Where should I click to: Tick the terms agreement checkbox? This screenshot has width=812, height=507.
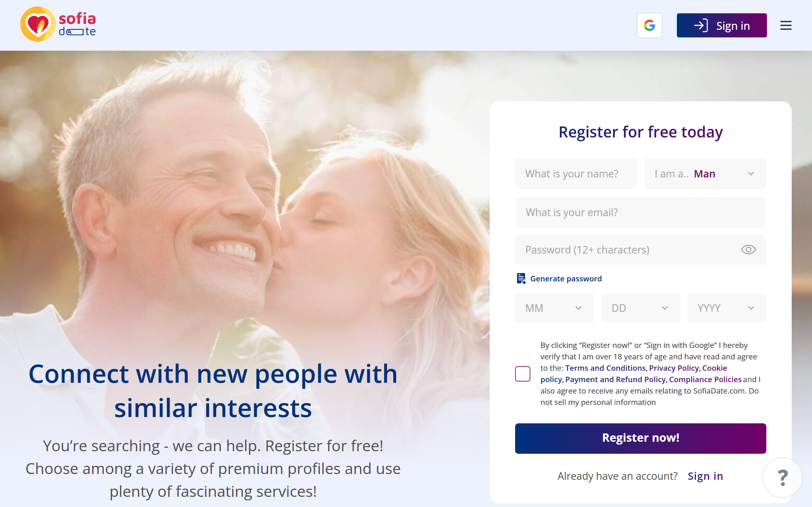(x=522, y=374)
